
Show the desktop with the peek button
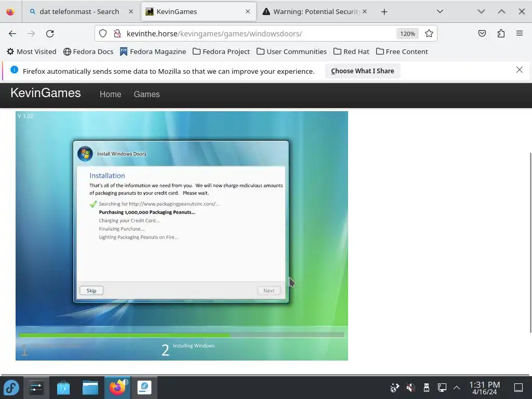(518, 388)
